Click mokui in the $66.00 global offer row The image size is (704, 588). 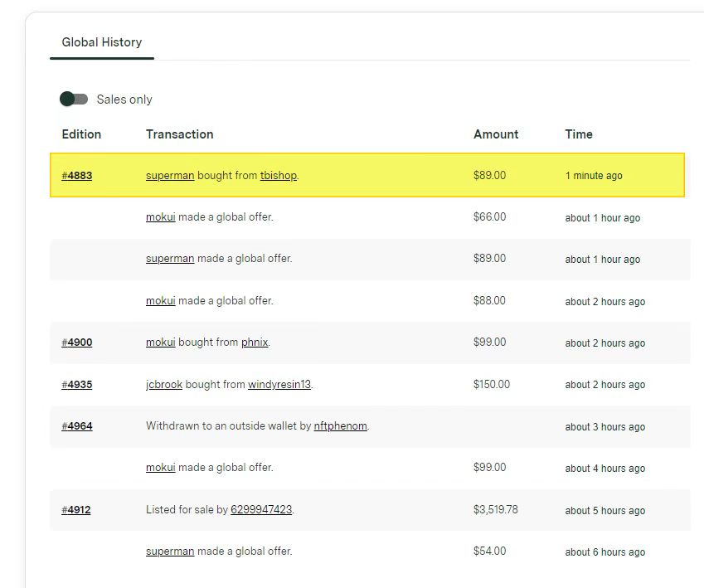[x=160, y=217]
